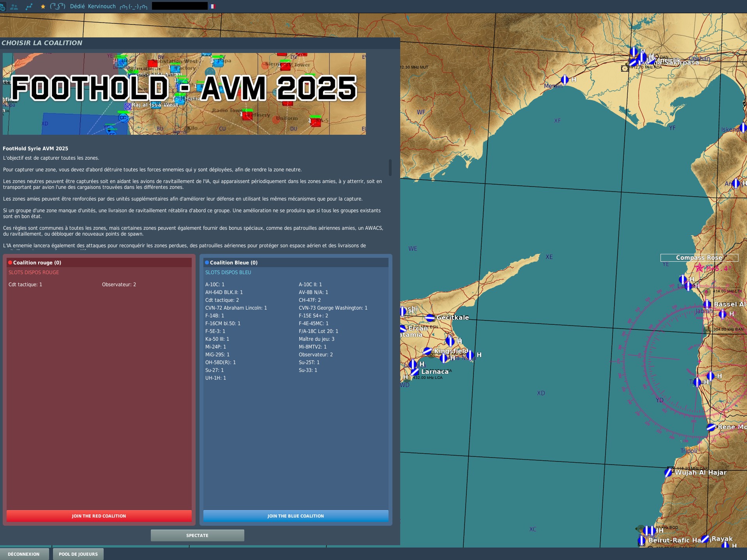Select the OH-58D(R): 1 slot
This screenshot has height=560, width=747.
tap(221, 363)
